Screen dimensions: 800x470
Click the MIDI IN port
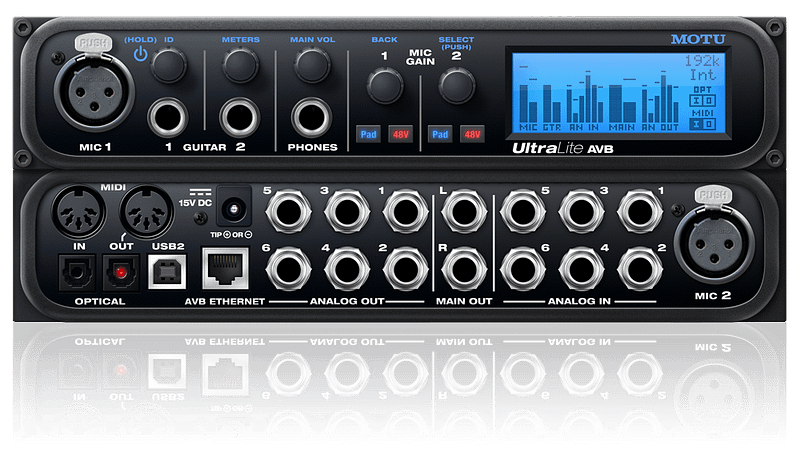click(x=75, y=212)
